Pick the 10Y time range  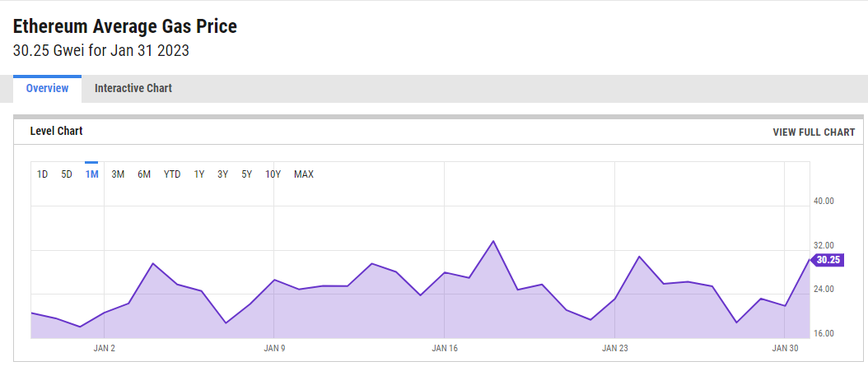tap(273, 174)
